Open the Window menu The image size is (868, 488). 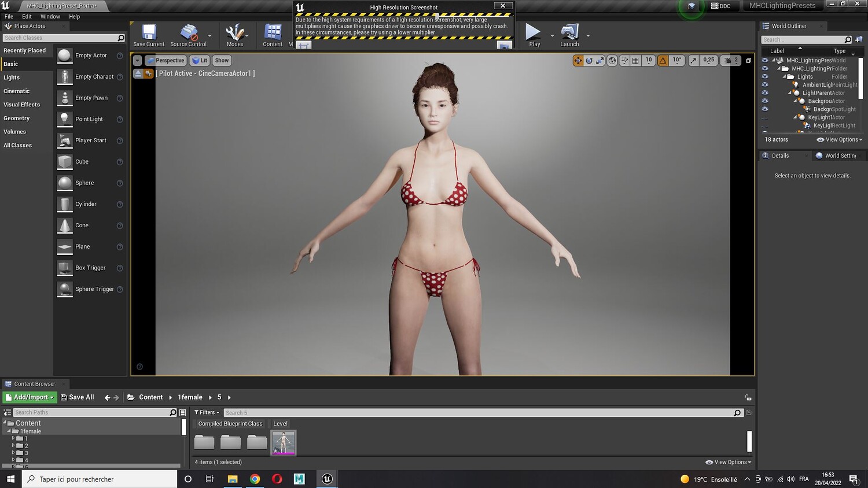[x=50, y=17]
